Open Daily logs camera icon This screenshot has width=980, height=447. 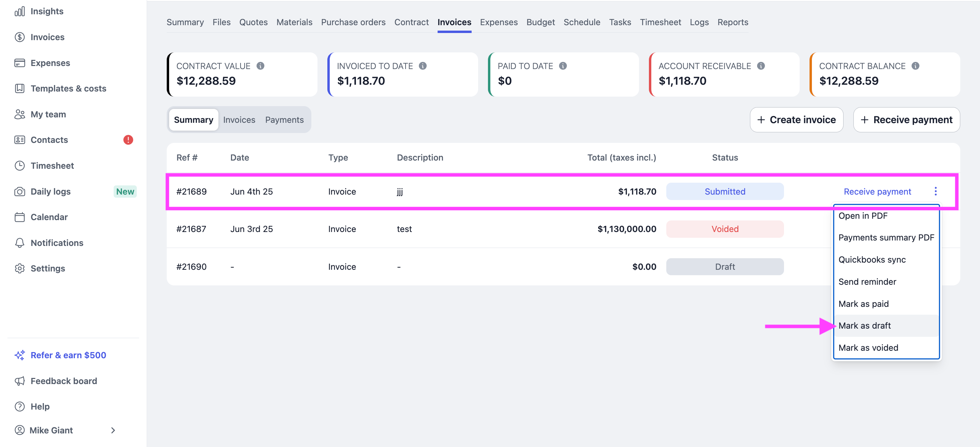(x=19, y=192)
